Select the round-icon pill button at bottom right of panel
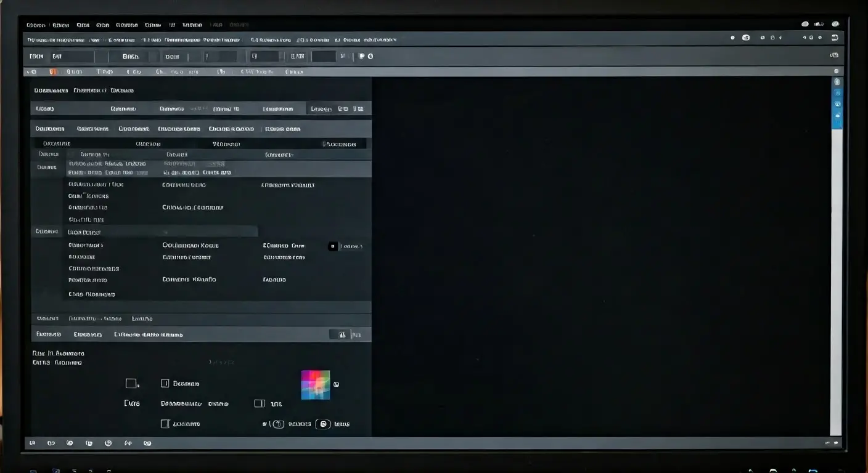The image size is (868, 473). click(323, 424)
